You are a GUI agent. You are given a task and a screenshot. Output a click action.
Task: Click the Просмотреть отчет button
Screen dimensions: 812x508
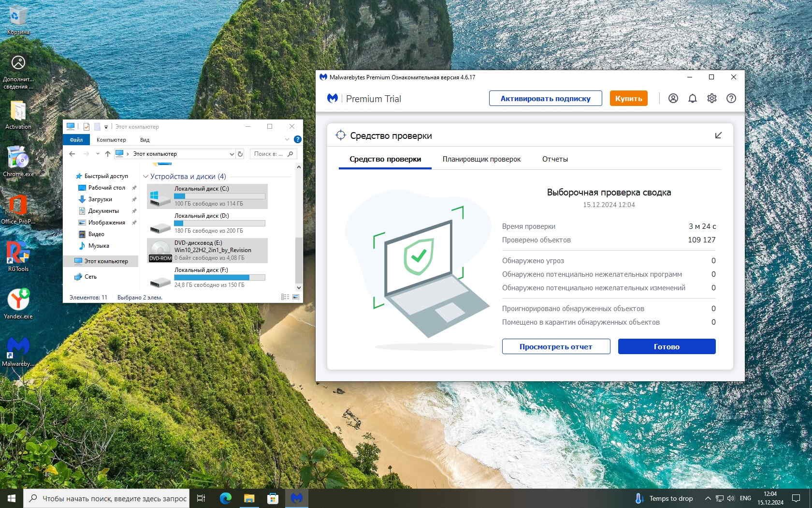(x=556, y=346)
